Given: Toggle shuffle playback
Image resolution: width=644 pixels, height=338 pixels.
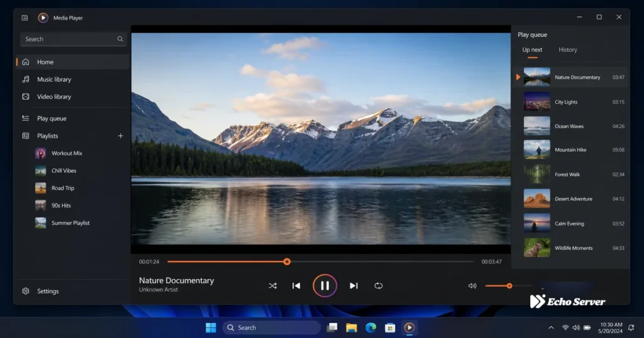Looking at the screenshot, I should (272, 285).
